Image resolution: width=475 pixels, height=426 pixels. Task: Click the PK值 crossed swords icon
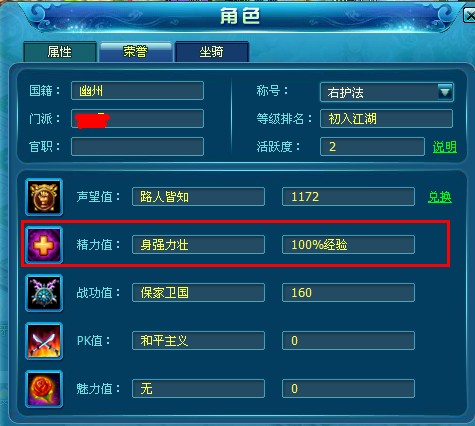44,341
